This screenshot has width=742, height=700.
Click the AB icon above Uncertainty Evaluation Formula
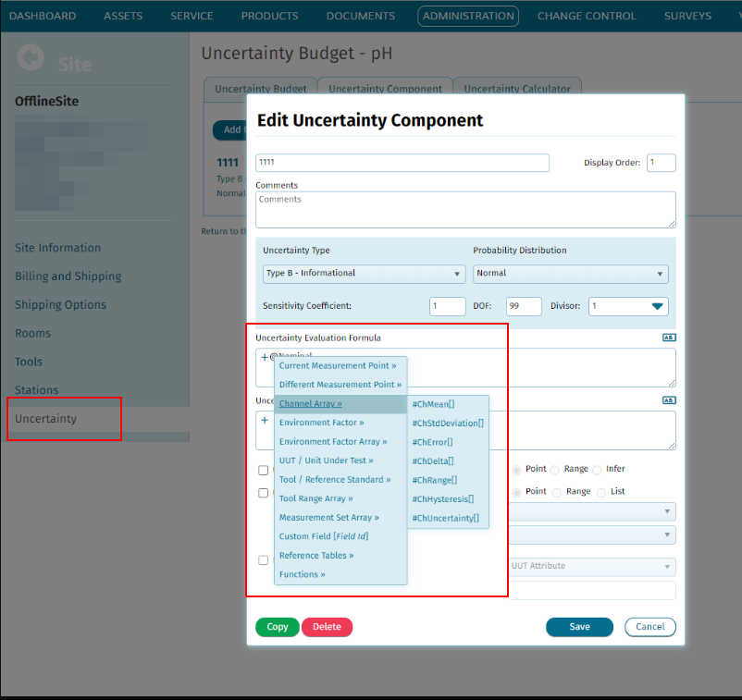click(669, 338)
